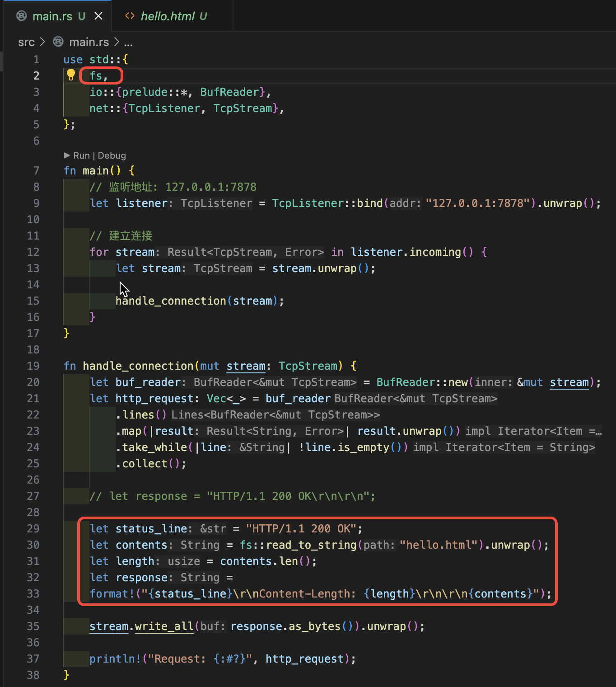This screenshot has width=616, height=687.
Task: Switch to the main.rs tab
Action: point(52,16)
